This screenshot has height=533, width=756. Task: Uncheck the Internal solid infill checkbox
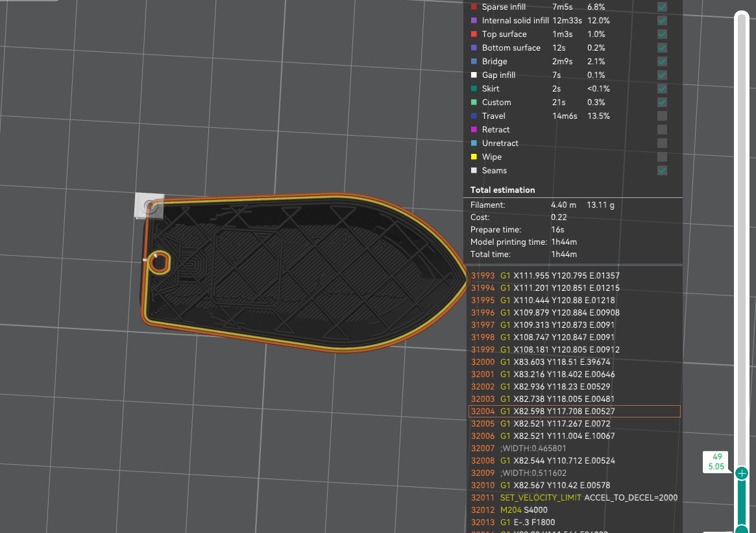pos(661,20)
